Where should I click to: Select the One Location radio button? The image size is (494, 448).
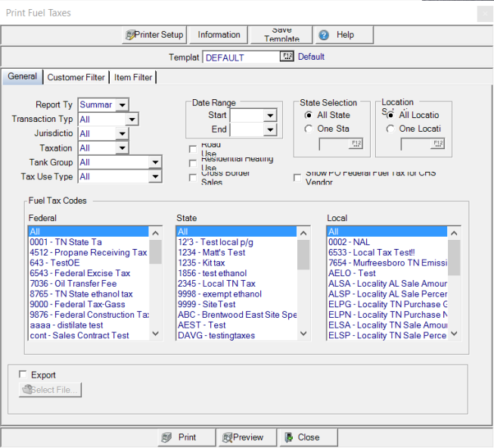click(389, 129)
